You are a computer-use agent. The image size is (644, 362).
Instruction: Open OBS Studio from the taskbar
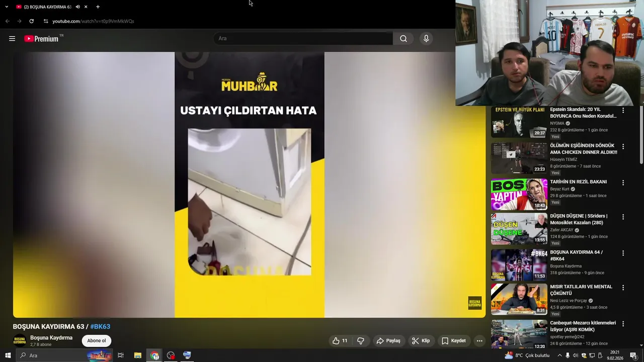[x=171, y=355]
